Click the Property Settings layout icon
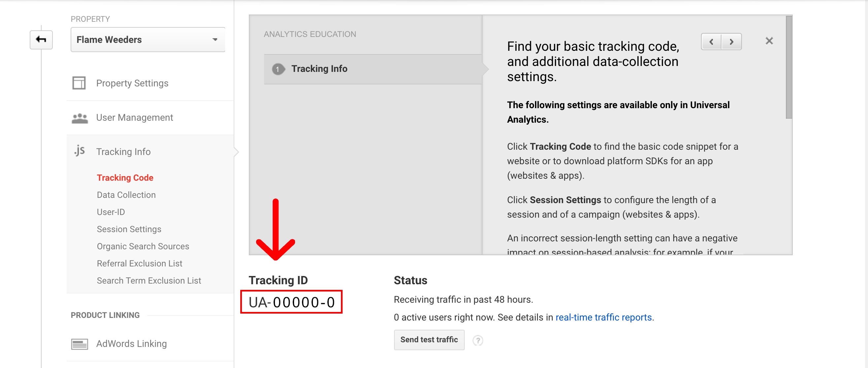The height and width of the screenshot is (368, 868). pyautogui.click(x=79, y=83)
